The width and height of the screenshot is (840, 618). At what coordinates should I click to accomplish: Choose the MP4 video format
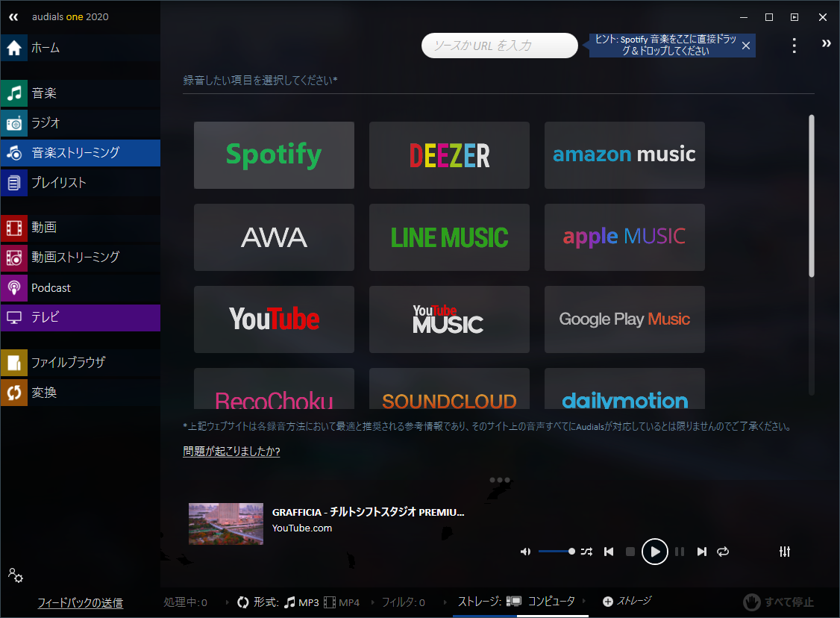342,602
